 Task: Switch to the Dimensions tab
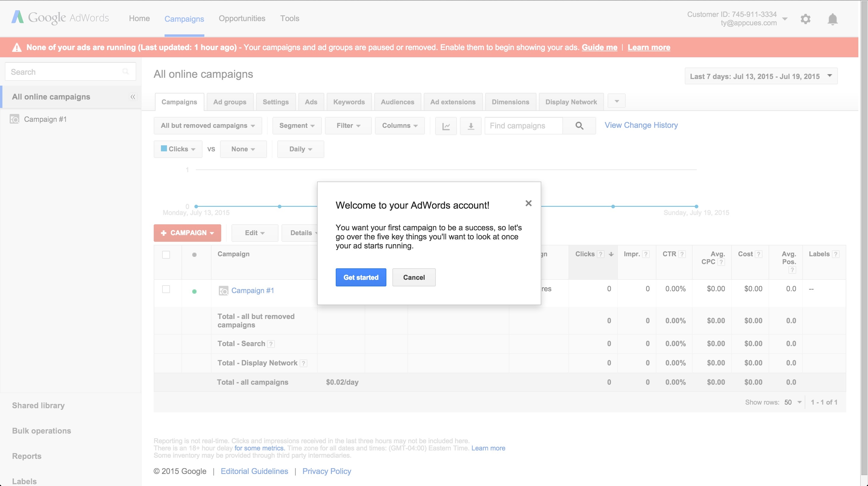(x=511, y=102)
